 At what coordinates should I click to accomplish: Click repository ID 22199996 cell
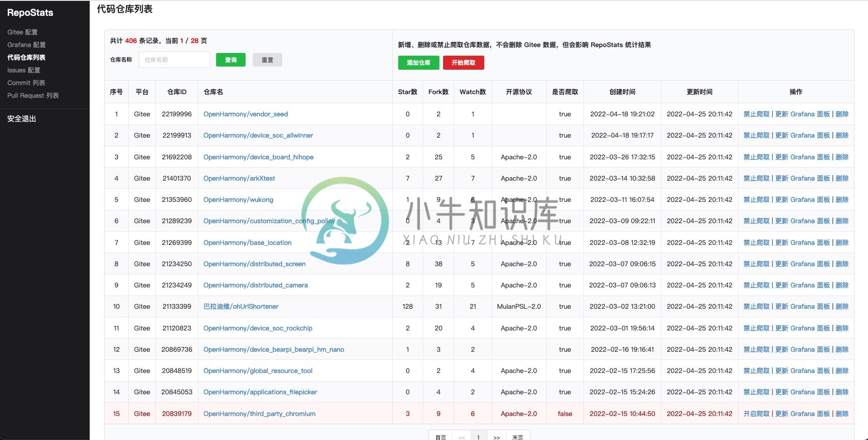(177, 114)
